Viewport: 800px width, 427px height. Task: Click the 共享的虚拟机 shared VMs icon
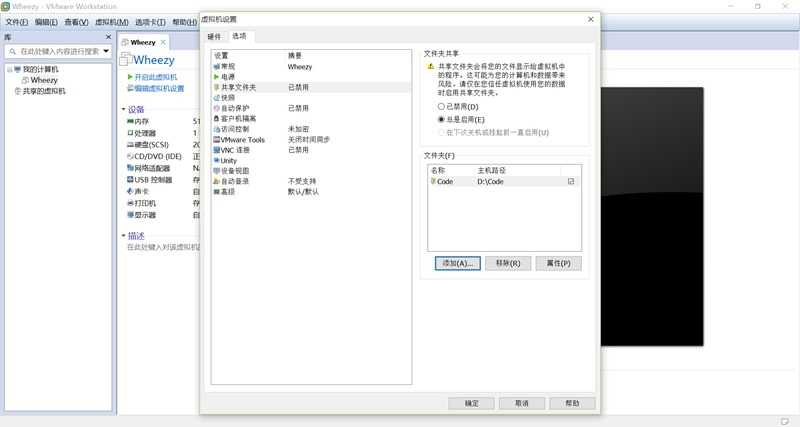tap(18, 91)
